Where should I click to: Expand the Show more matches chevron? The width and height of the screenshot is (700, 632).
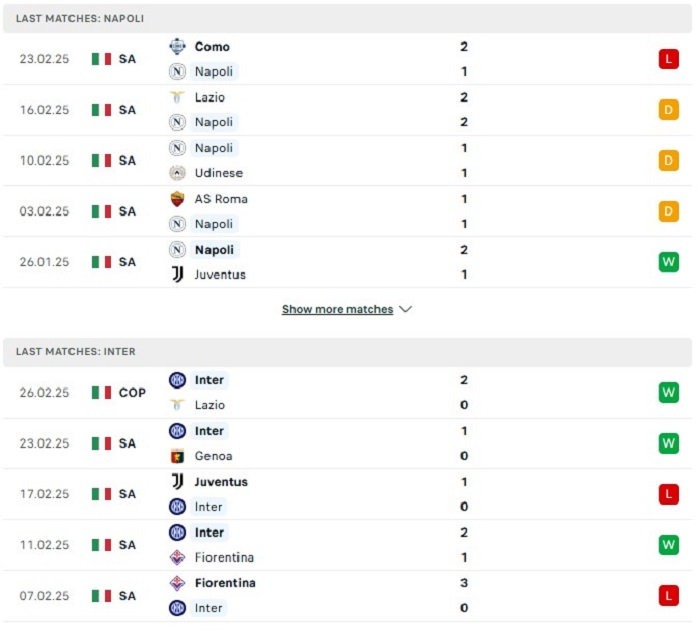(x=405, y=310)
